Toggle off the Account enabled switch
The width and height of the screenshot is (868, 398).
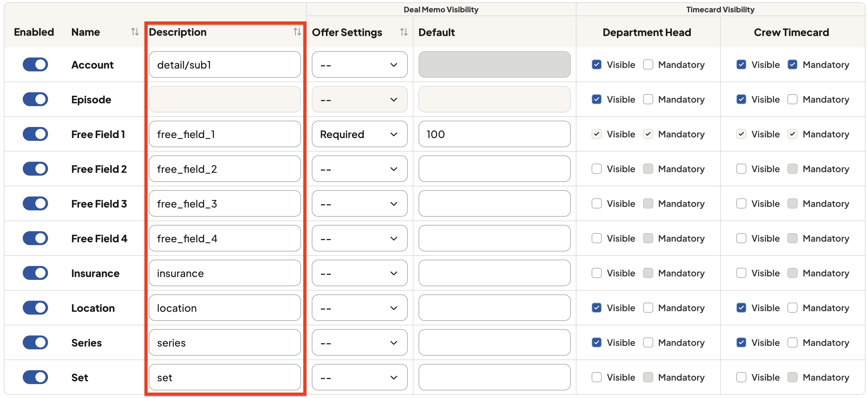(x=35, y=64)
